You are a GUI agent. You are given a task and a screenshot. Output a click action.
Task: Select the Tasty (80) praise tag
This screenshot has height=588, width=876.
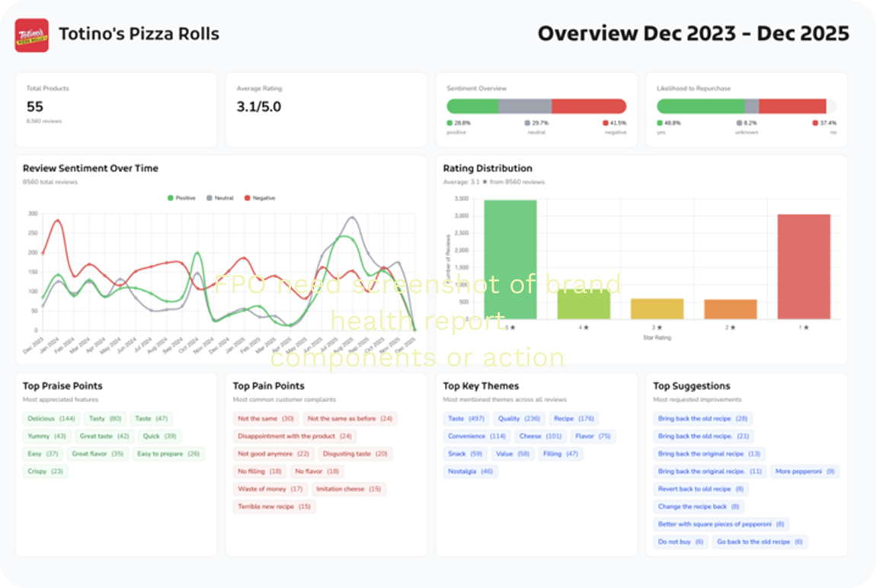pyautogui.click(x=105, y=419)
